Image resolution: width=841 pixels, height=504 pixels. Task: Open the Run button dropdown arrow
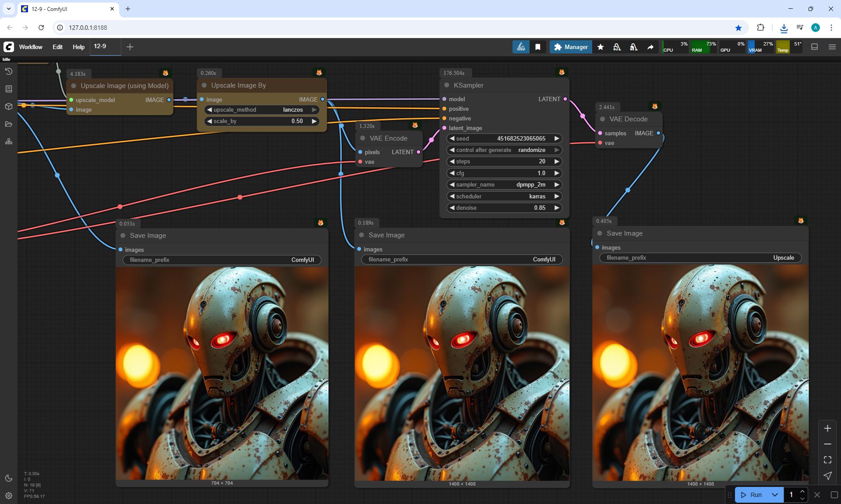pos(774,495)
